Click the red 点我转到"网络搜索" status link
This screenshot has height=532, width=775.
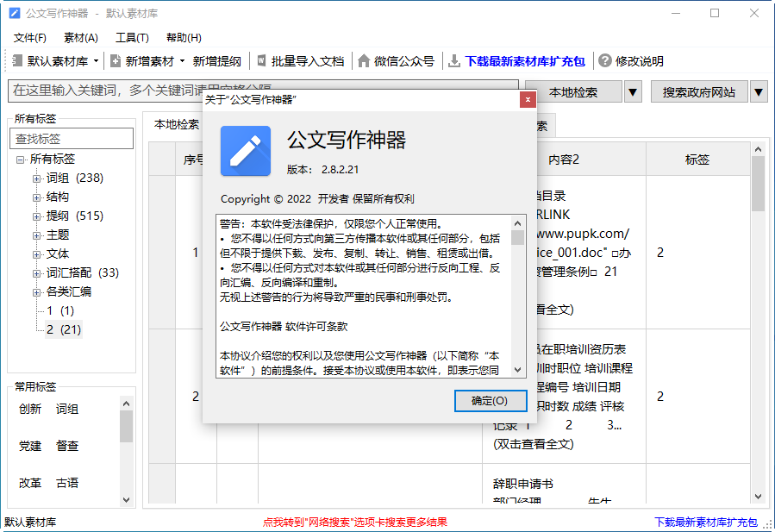click(x=355, y=523)
